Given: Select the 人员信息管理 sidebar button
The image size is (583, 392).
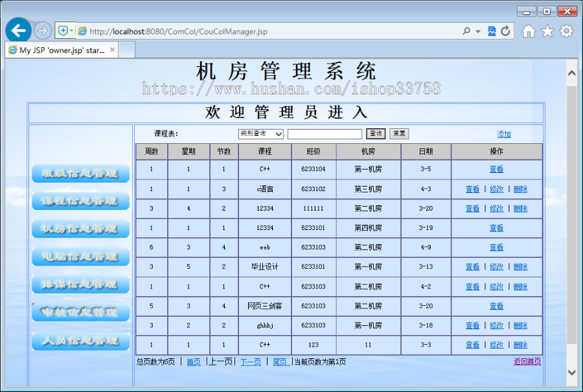Looking at the screenshot, I should (x=80, y=341).
